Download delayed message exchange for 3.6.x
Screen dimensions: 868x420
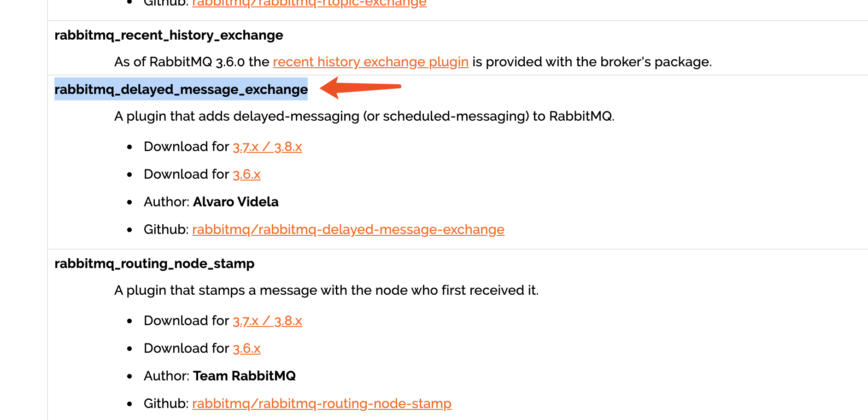pos(246,175)
